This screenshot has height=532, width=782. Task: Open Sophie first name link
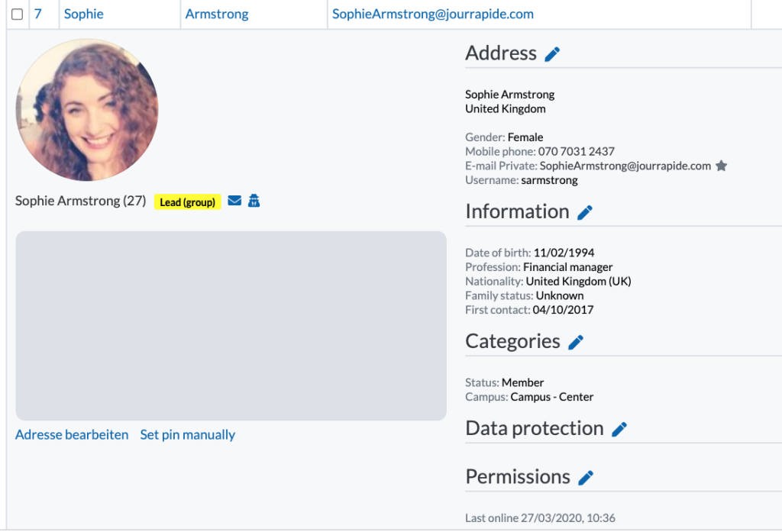tap(84, 14)
